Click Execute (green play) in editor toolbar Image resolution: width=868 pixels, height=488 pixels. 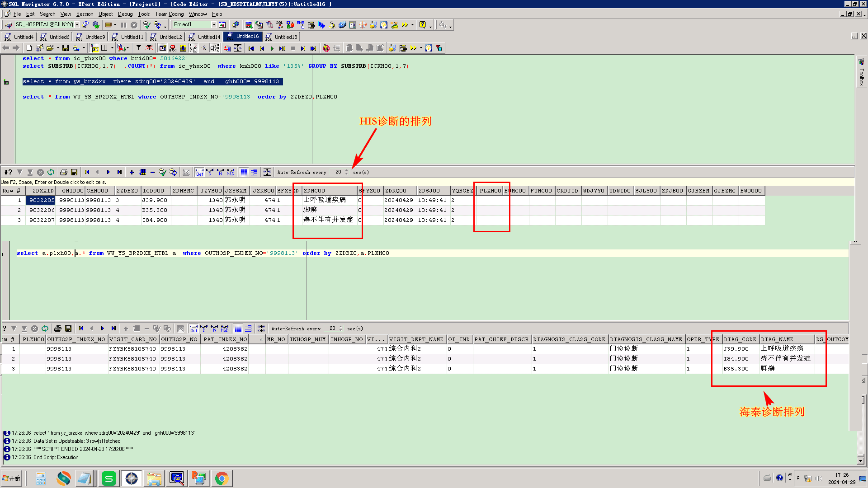point(272,48)
